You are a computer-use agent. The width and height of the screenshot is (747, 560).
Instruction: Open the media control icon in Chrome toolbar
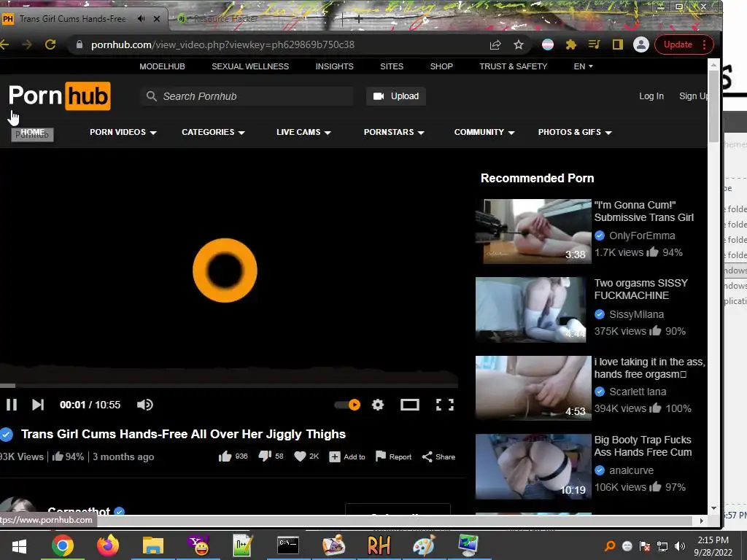tap(594, 44)
